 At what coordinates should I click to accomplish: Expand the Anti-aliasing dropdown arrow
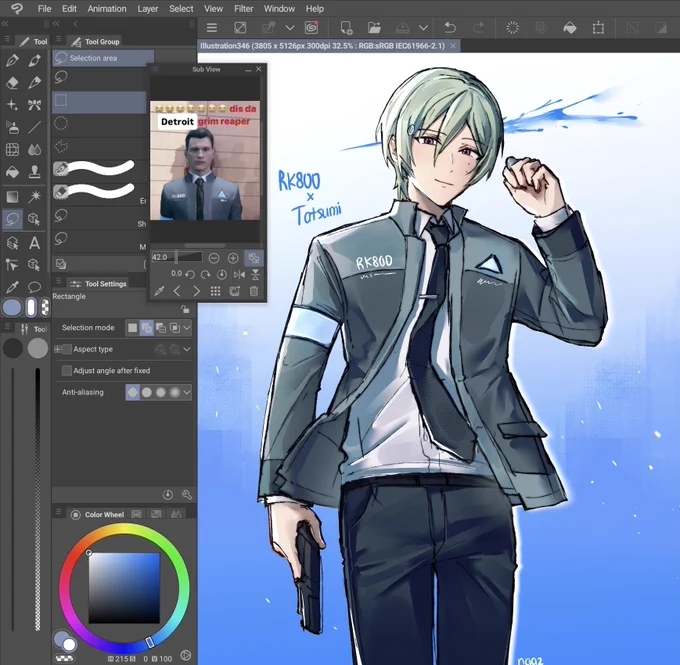[x=187, y=393]
